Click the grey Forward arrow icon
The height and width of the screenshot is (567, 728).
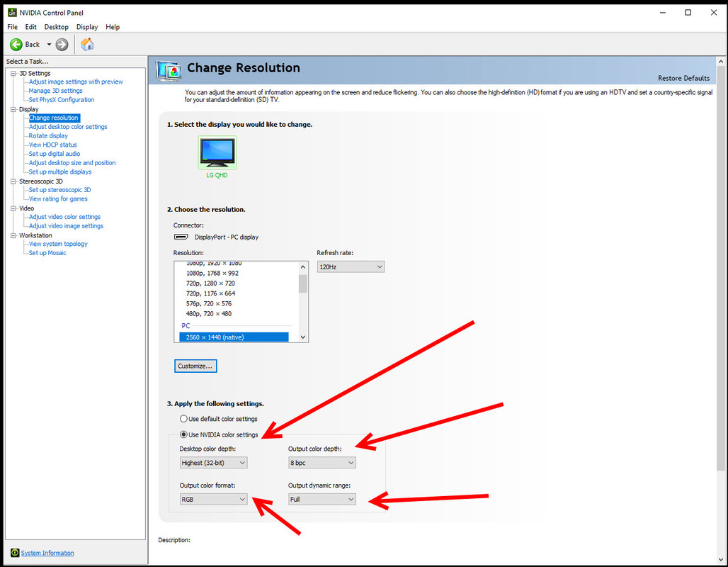(x=62, y=45)
